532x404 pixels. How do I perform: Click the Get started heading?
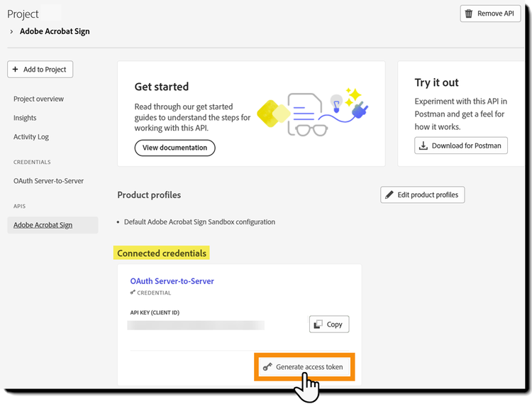coord(162,87)
